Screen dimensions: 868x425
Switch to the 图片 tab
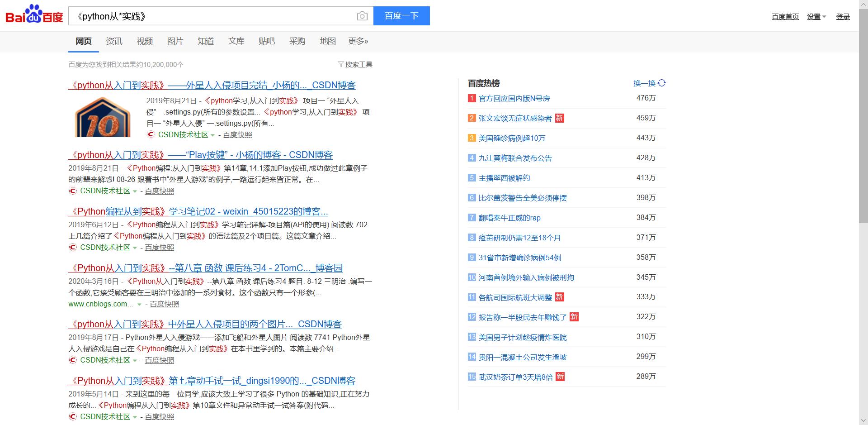click(175, 41)
